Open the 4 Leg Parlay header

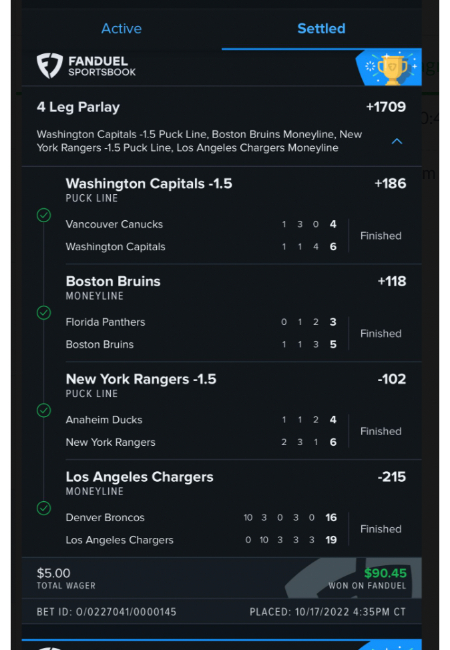click(x=78, y=107)
